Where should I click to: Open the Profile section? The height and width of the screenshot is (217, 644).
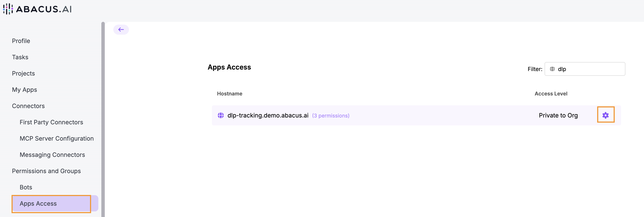pyautogui.click(x=21, y=41)
